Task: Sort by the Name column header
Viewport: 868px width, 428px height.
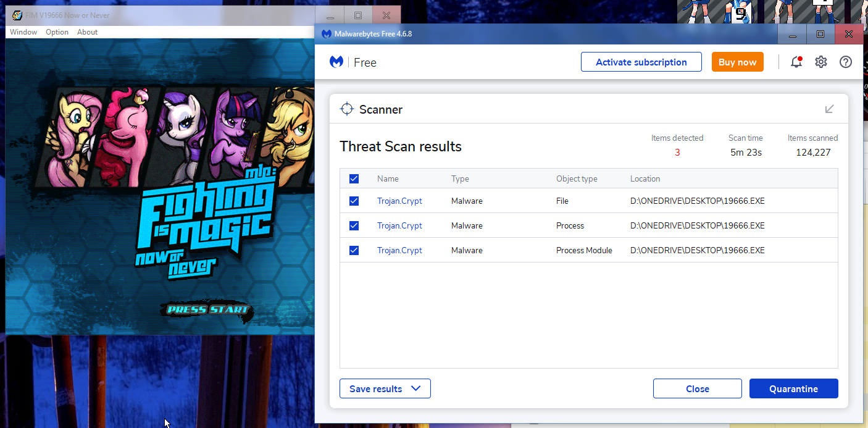Action: tap(388, 178)
